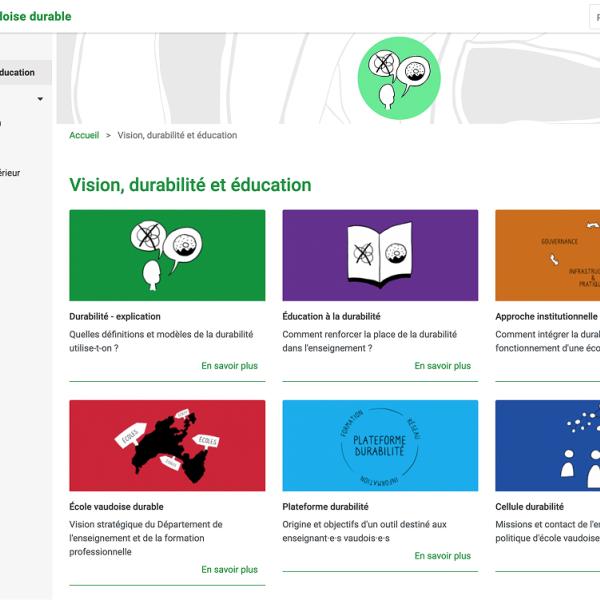Click the search field in the top right
The image size is (600, 600).
pos(593,17)
